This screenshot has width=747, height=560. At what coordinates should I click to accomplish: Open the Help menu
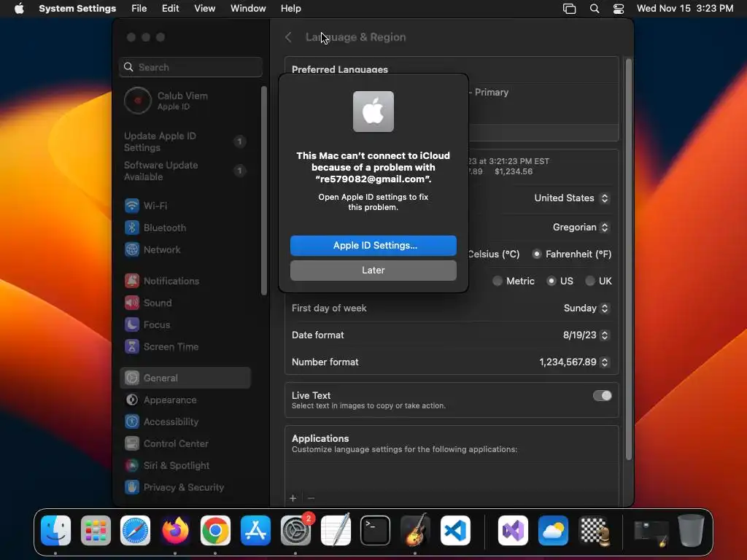[x=290, y=9]
